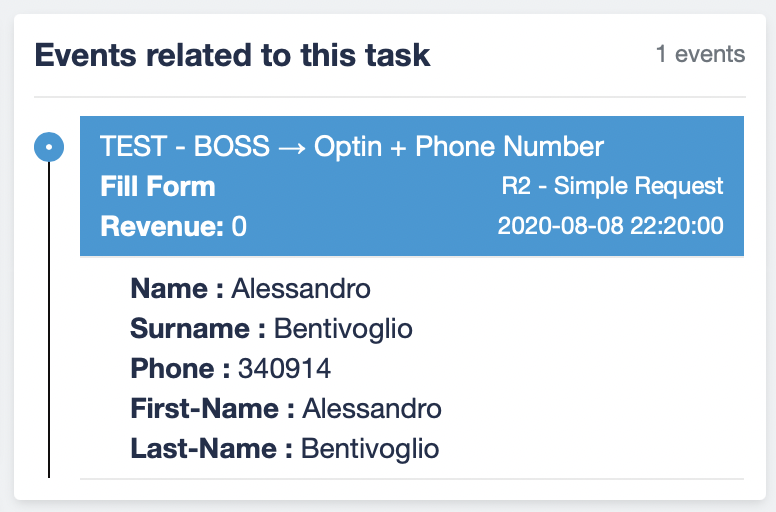The image size is (776, 512).
Task: Click the 'Last-Name :' field label
Action: click(211, 448)
